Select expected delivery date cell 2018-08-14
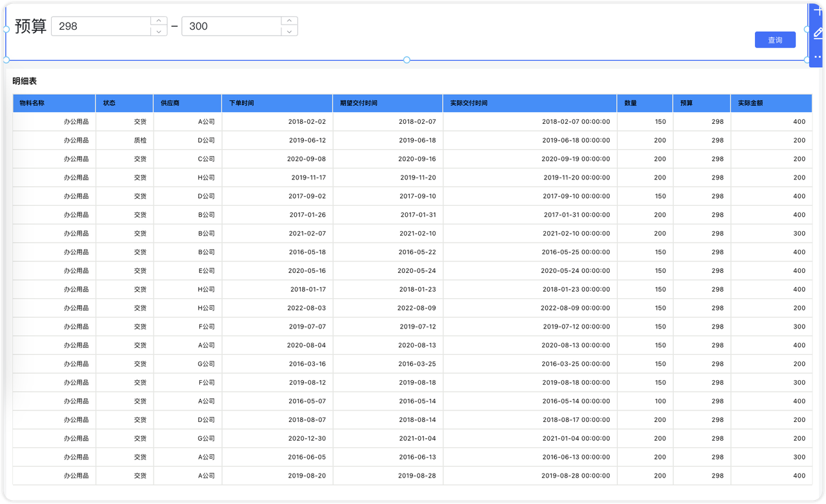The width and height of the screenshot is (826, 504). tap(388, 420)
